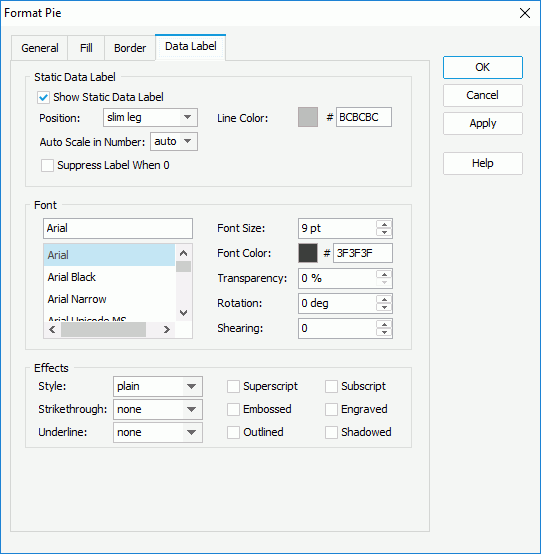Open the Fill tab
The width and height of the screenshot is (541, 554).
tap(86, 48)
